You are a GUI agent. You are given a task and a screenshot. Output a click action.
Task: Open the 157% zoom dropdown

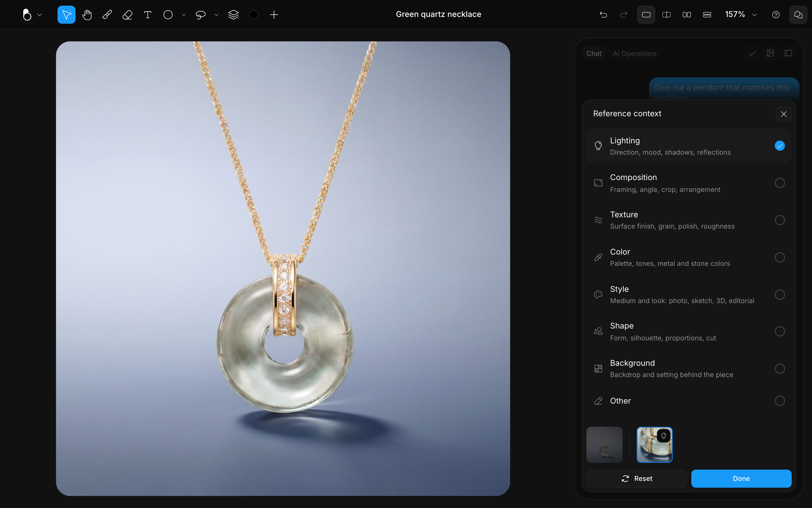click(x=741, y=14)
